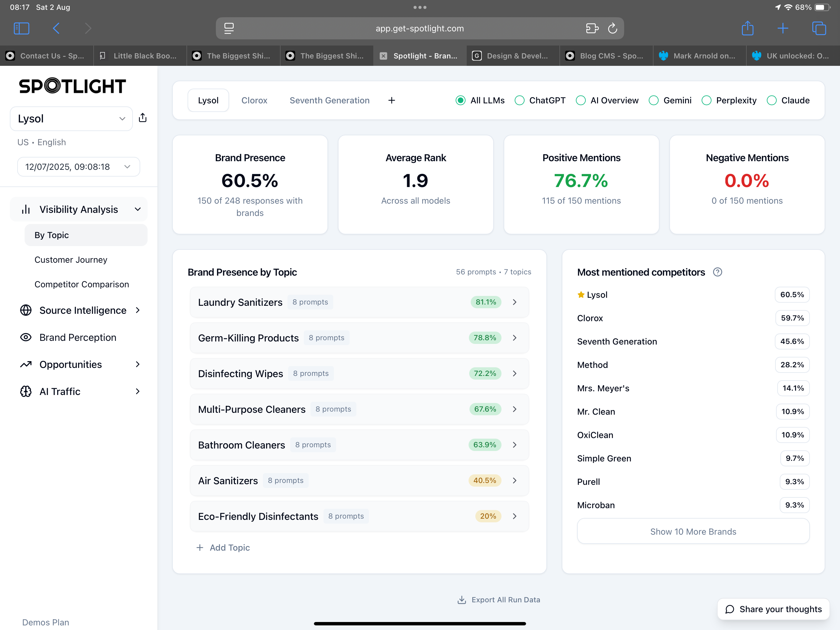Click the Disinfecting Wipes 72.2% badge
Screen dimensions: 840x630
[x=485, y=373]
